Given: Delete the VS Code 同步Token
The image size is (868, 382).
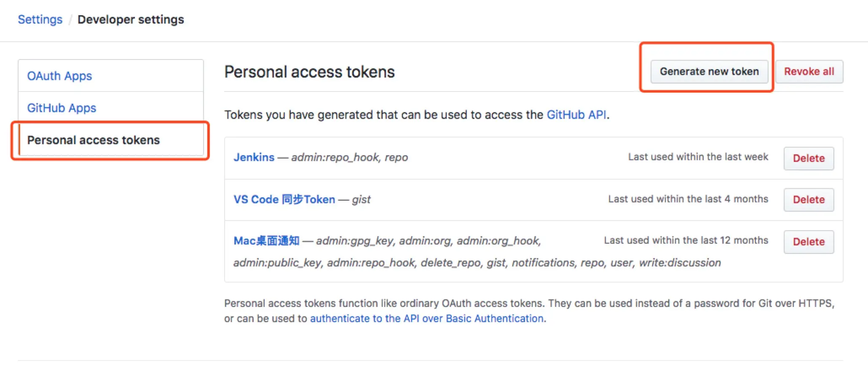Looking at the screenshot, I should [x=808, y=199].
